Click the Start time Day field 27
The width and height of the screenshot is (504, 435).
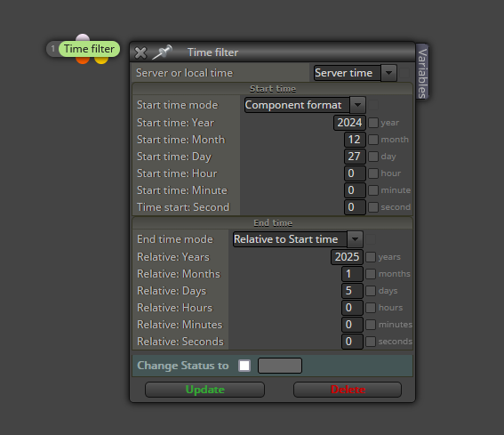(355, 157)
